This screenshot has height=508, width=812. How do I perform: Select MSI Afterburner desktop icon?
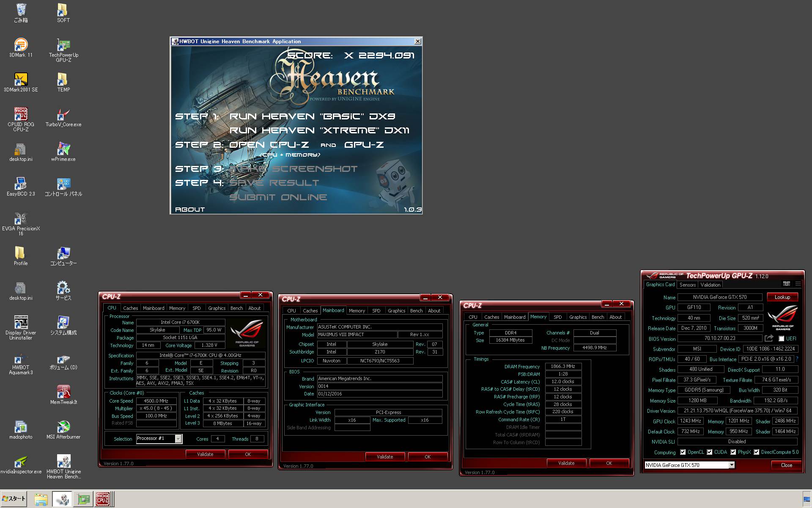point(63,429)
